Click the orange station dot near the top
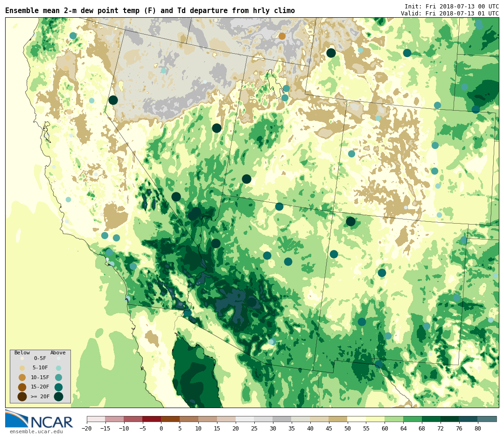This screenshot has height=437, width=504. 282,36
